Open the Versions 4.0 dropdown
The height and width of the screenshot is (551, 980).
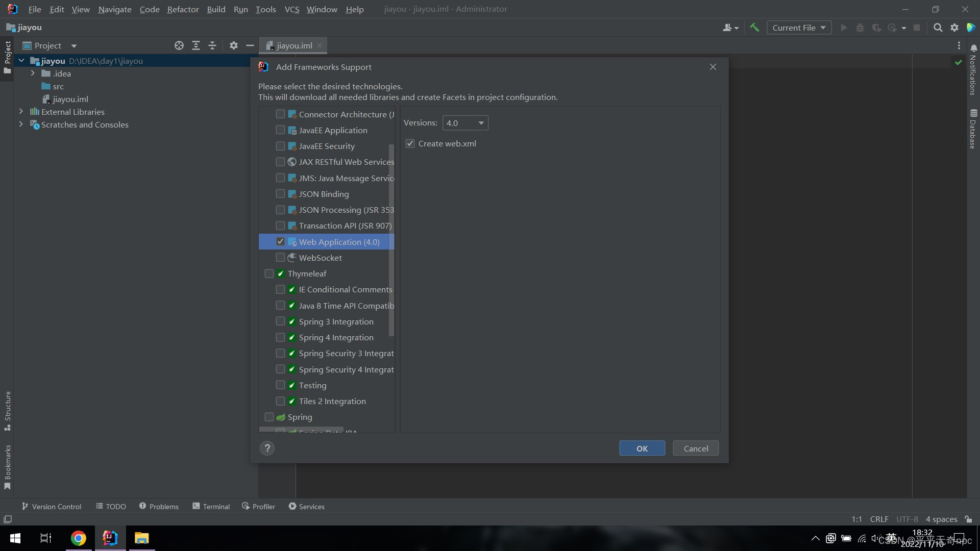point(465,123)
